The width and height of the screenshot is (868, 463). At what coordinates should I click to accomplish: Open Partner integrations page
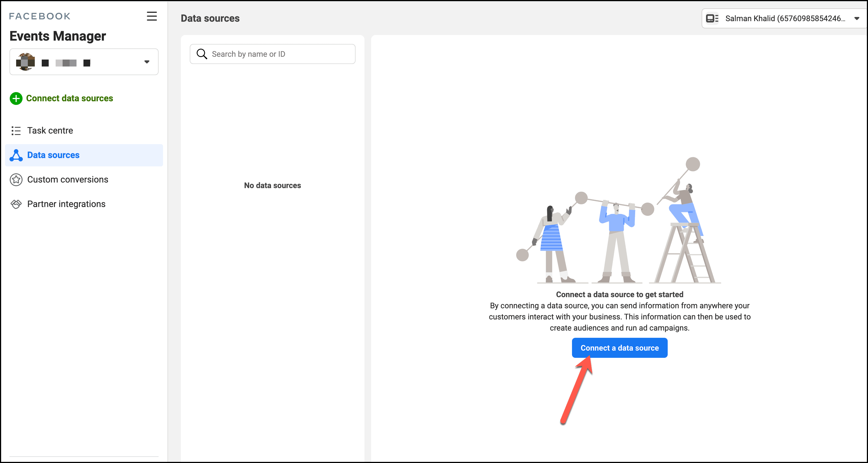click(84, 204)
